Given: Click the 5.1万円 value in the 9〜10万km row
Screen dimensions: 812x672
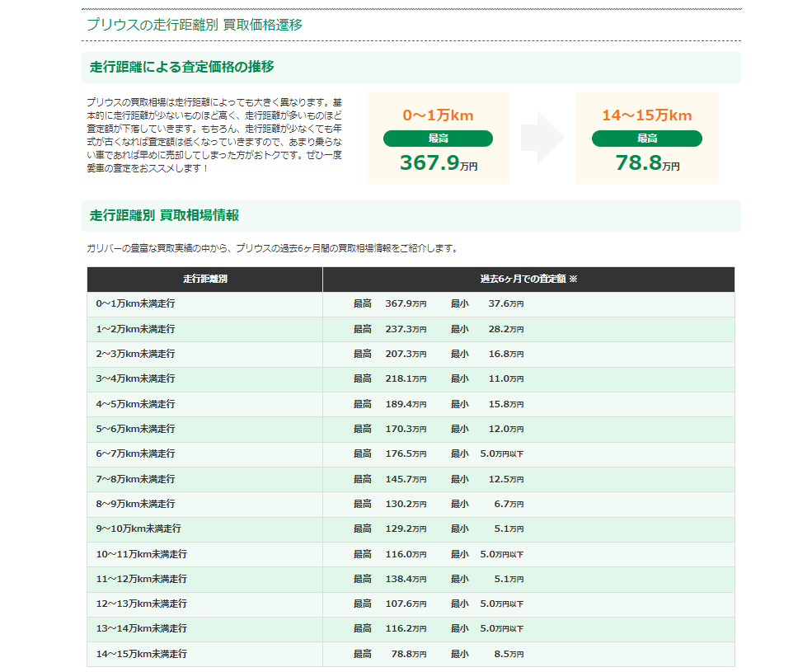Looking at the screenshot, I should pos(509,529).
